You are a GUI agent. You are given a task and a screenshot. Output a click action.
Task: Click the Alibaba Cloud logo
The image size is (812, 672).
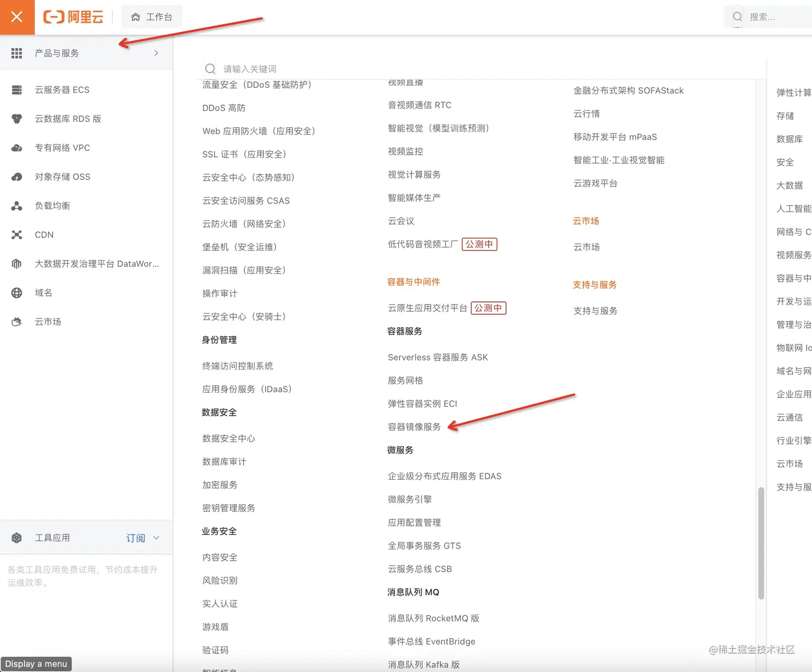click(x=73, y=17)
